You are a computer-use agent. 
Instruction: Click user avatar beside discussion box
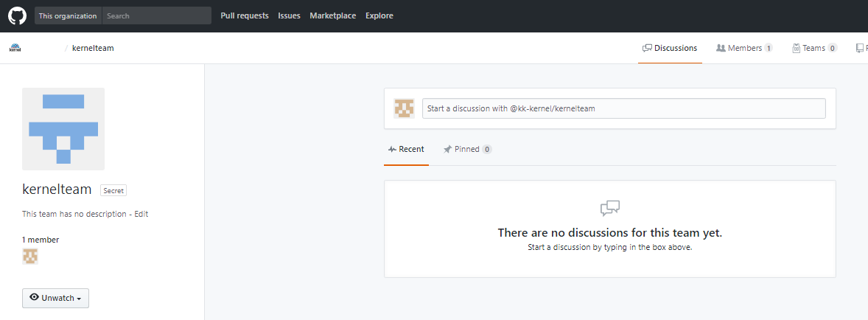pyautogui.click(x=404, y=108)
